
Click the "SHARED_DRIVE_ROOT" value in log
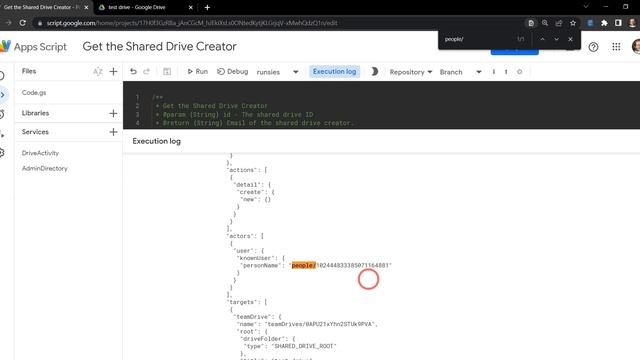click(x=304, y=346)
